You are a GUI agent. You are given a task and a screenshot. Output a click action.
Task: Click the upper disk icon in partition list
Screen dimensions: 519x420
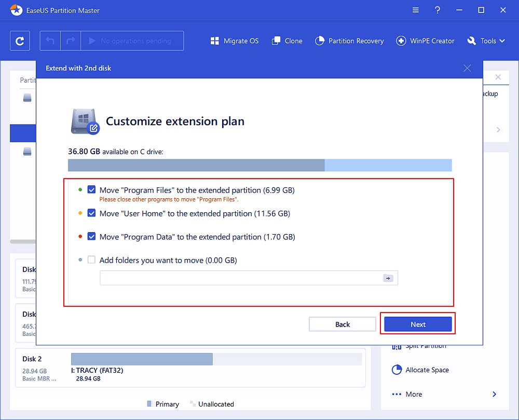point(28,98)
